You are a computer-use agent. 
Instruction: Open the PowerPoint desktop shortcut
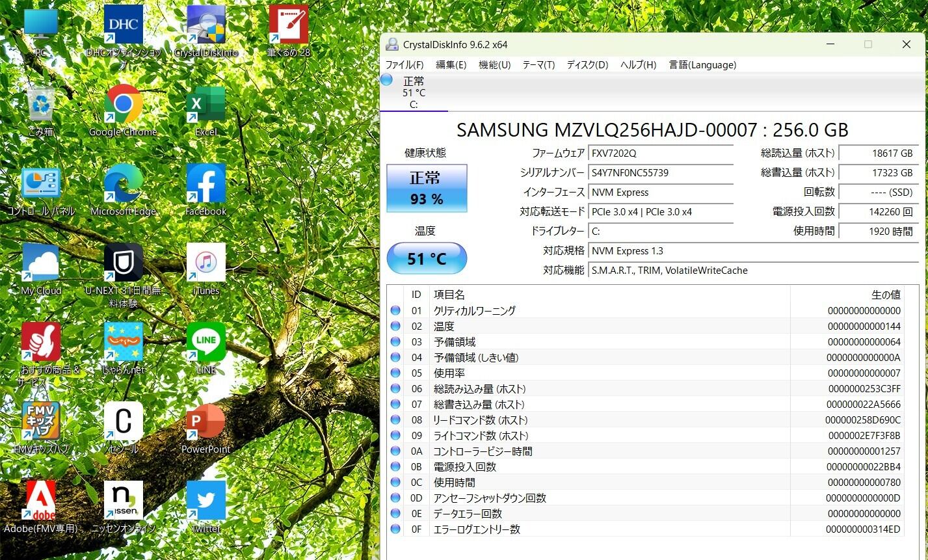pyautogui.click(x=205, y=423)
